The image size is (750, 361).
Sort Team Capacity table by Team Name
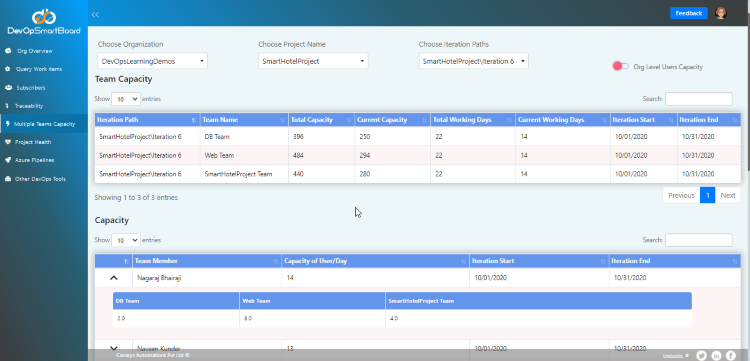pos(244,120)
